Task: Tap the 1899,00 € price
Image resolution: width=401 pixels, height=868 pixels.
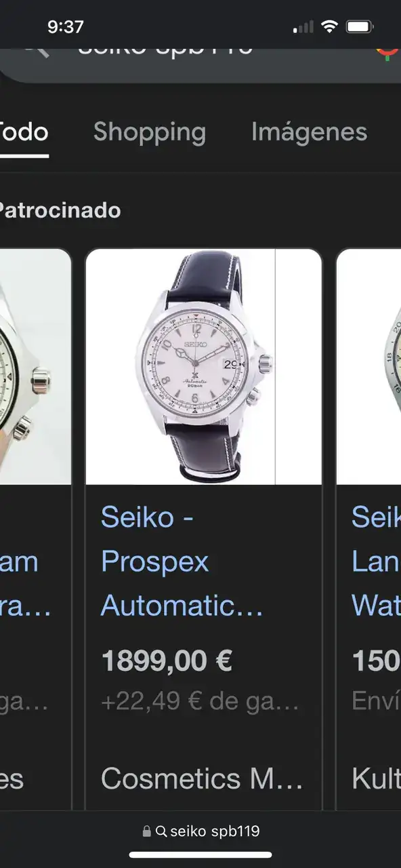Action: click(x=167, y=661)
